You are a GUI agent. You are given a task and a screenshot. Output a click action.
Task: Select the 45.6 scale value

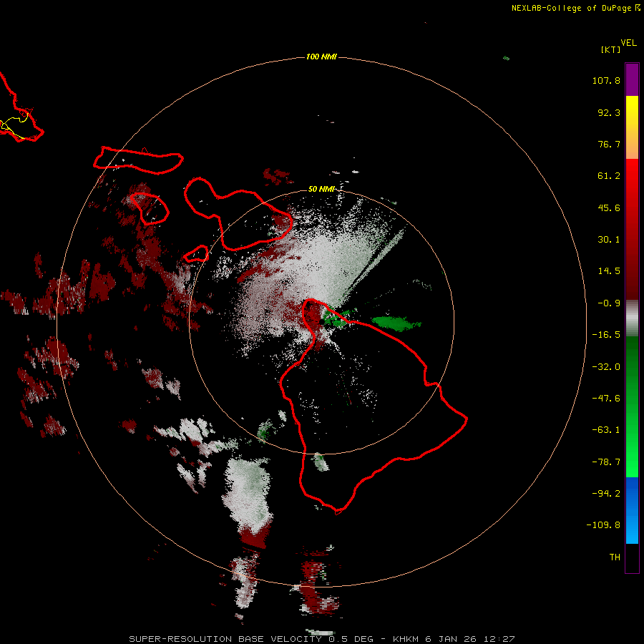609,208
